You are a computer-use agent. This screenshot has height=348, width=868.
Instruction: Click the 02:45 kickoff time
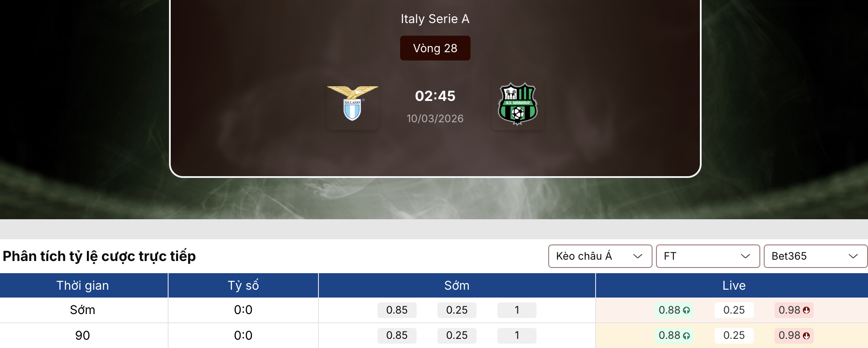[x=435, y=96]
